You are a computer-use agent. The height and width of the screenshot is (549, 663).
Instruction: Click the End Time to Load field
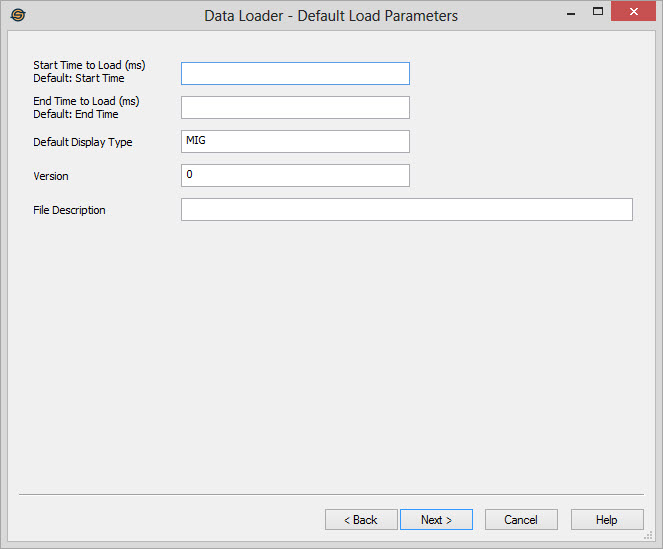click(x=295, y=107)
